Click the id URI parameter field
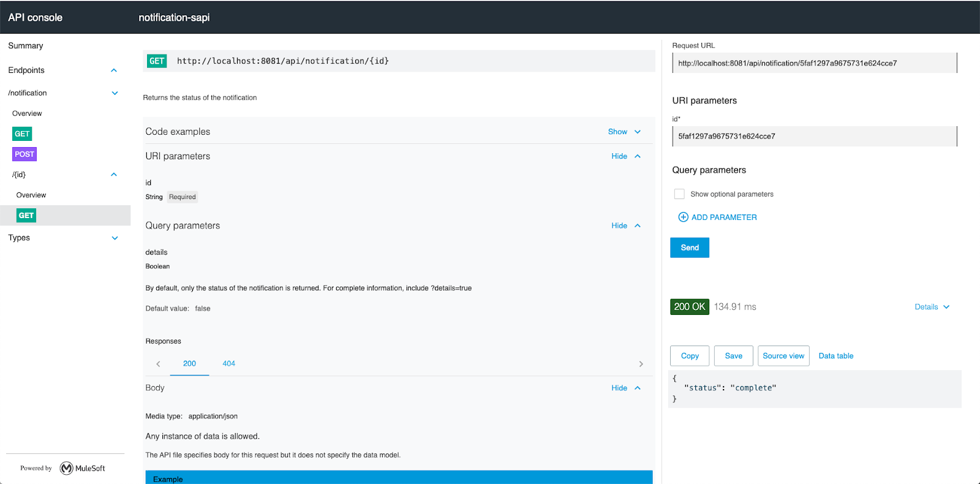 813,137
